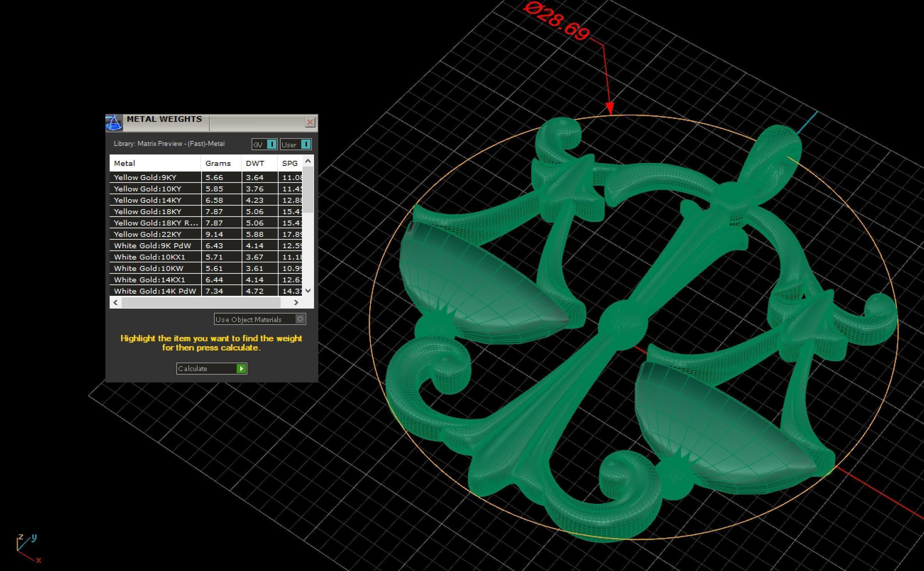924x571 pixels.
Task: Click the horizontal scroll left arrow
Action: tap(115, 303)
